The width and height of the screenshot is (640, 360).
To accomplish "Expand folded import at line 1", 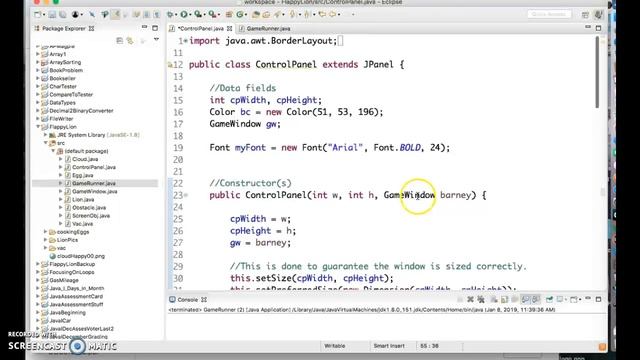I will (186, 41).
